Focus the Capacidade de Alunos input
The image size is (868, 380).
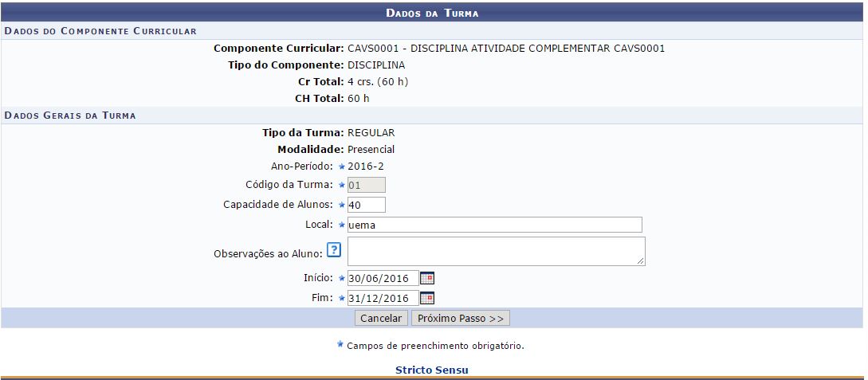pyautogui.click(x=367, y=206)
